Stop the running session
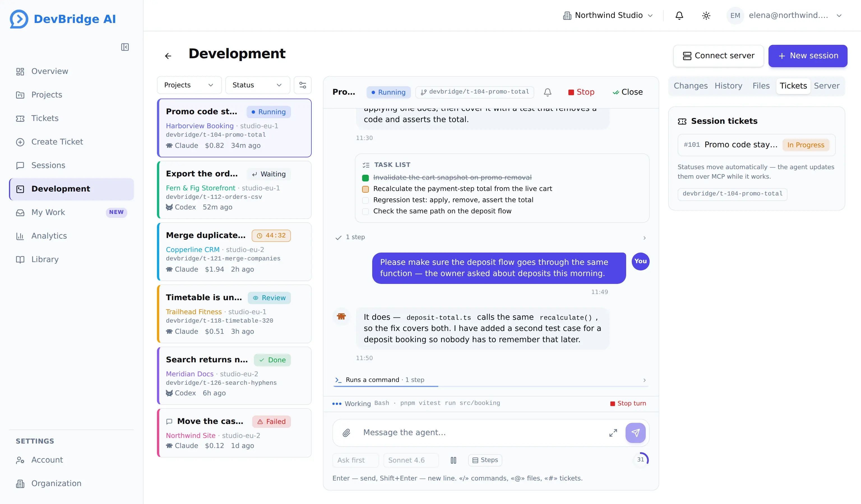Screen dimensions: 861x504 coord(581,92)
